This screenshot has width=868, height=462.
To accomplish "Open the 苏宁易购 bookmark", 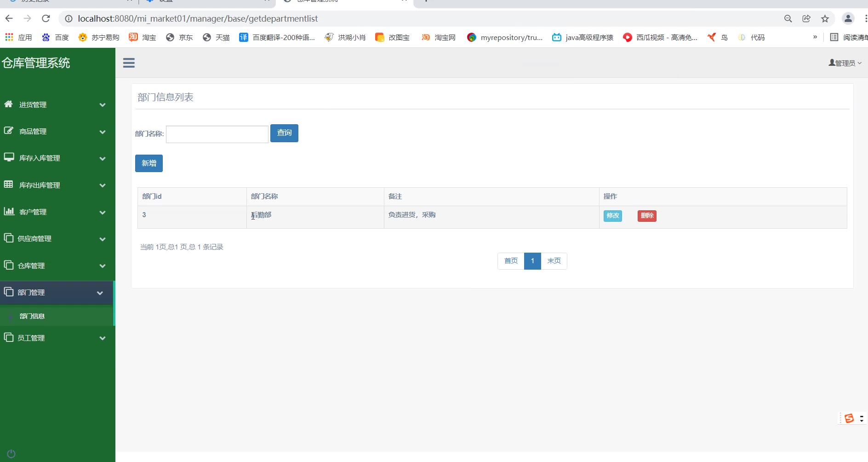I will (x=99, y=37).
